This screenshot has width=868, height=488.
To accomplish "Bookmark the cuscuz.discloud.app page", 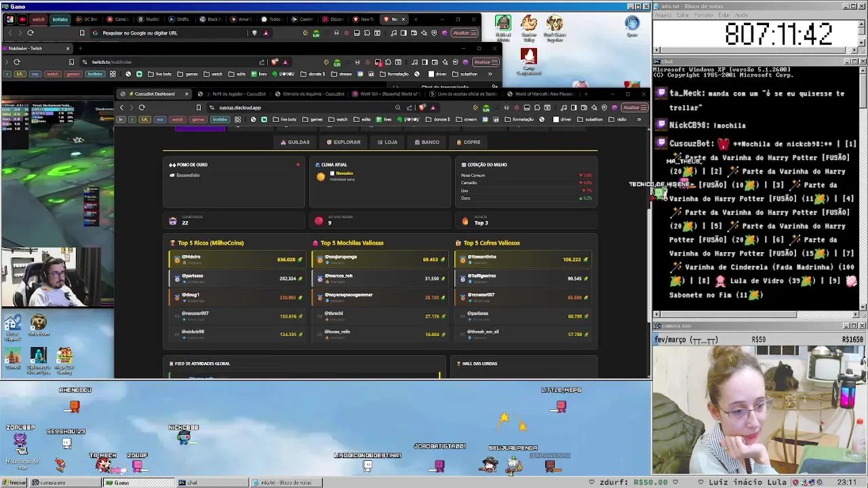I will coord(199,108).
